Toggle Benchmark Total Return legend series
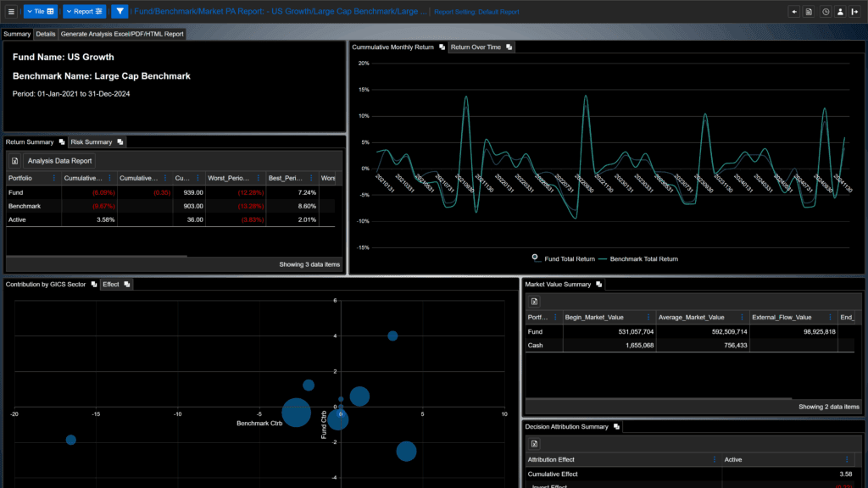 click(x=644, y=258)
